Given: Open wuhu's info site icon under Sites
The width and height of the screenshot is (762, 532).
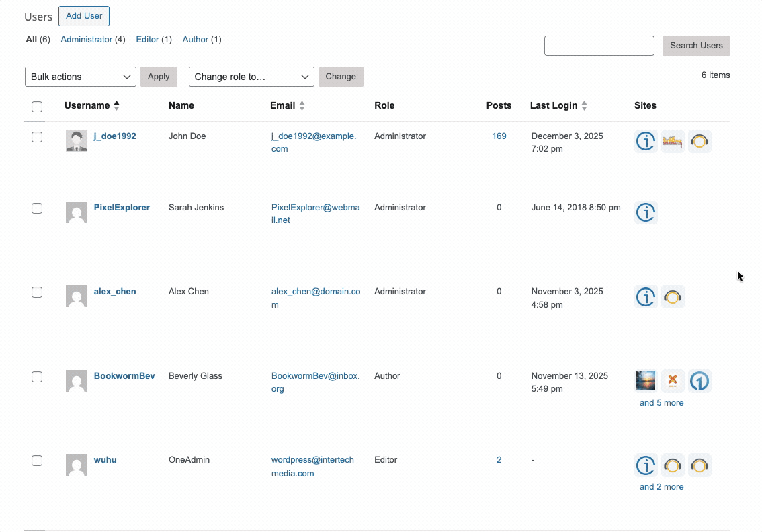Looking at the screenshot, I should click(646, 465).
